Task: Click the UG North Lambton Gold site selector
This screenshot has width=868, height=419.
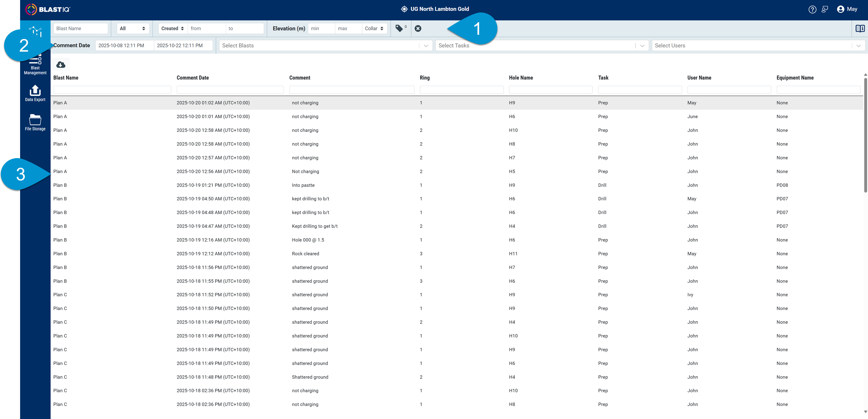Action: click(x=435, y=9)
